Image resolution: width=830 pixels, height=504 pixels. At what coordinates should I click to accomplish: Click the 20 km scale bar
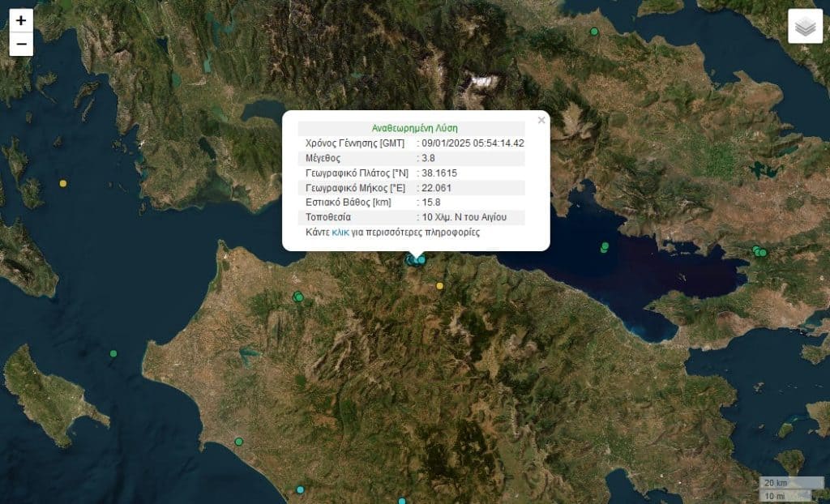785,483
